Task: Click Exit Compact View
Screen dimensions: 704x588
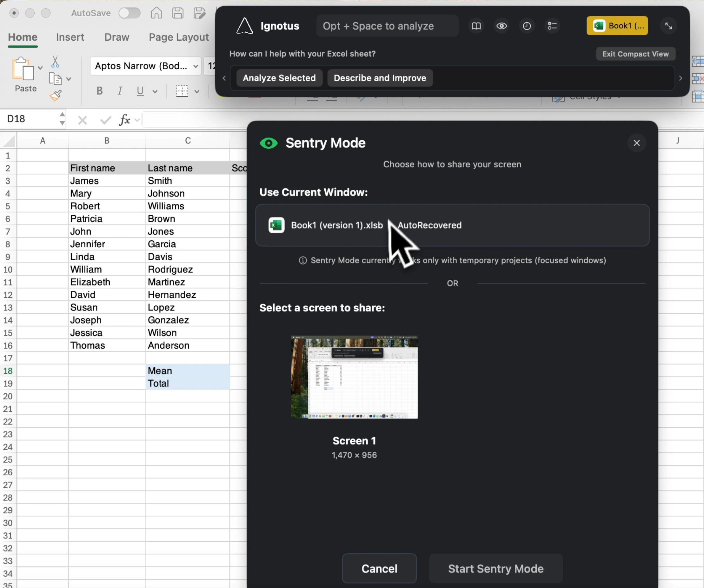Action: tap(635, 54)
